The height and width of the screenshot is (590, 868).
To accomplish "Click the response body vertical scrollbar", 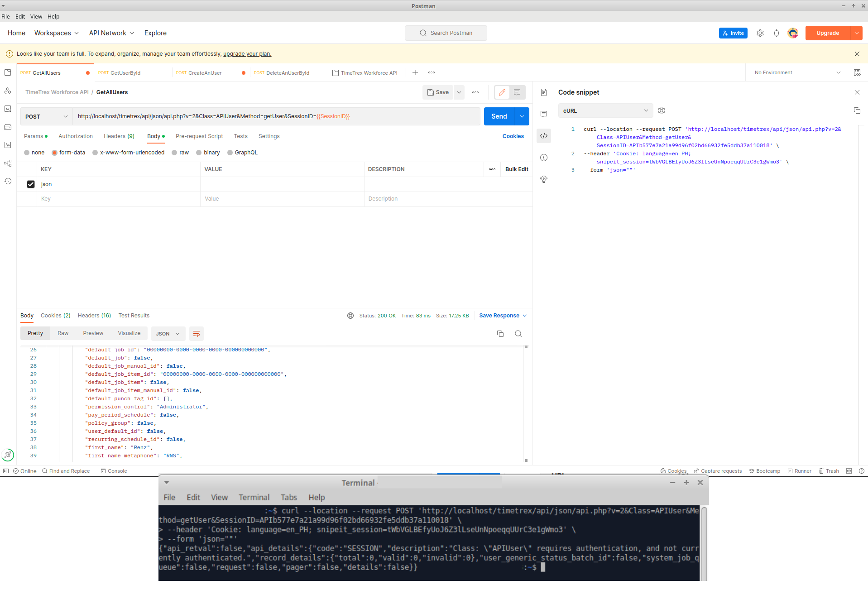I will [526, 403].
